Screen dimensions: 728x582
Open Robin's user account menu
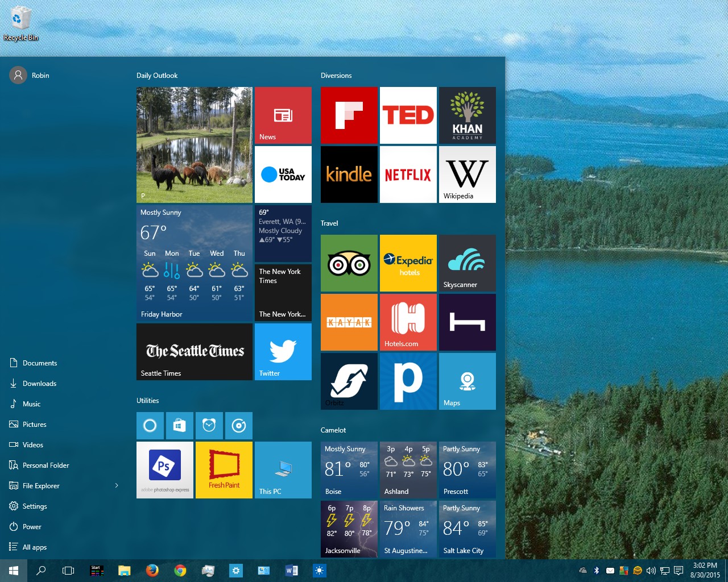coord(30,75)
